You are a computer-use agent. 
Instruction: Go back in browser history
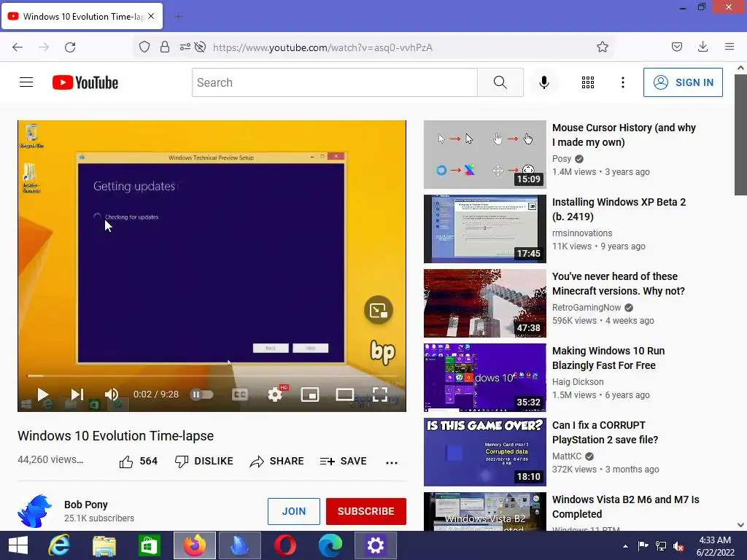tap(18, 47)
